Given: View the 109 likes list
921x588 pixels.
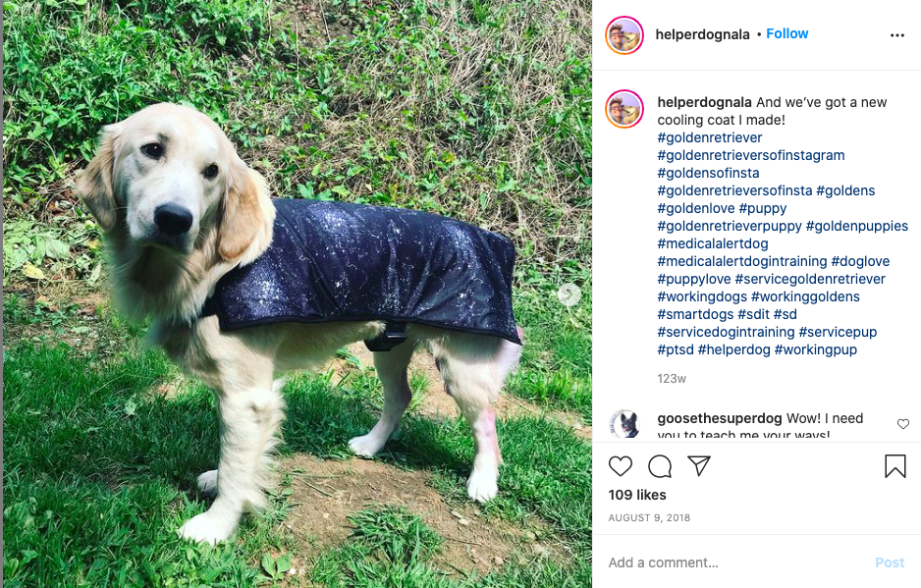Looking at the screenshot, I should tap(637, 495).
